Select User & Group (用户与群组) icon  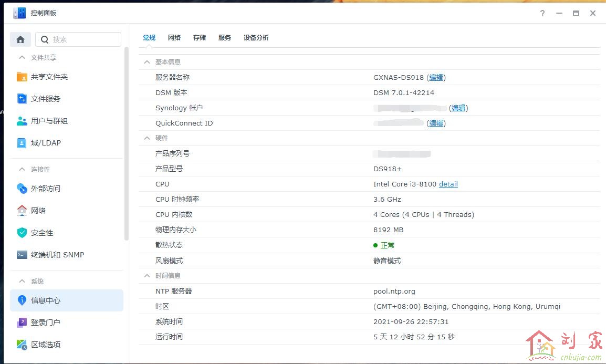point(22,121)
